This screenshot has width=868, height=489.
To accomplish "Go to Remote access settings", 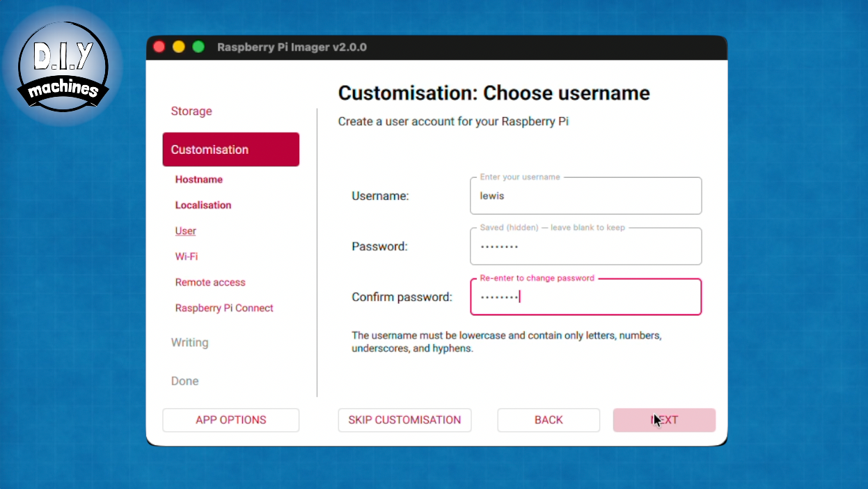I will point(210,283).
